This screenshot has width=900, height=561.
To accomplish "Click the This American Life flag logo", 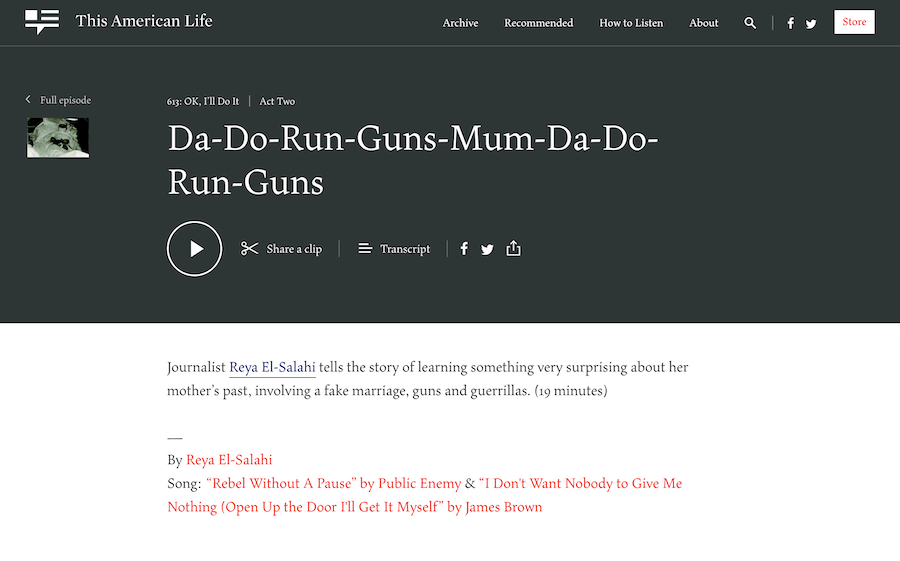I will (x=42, y=22).
